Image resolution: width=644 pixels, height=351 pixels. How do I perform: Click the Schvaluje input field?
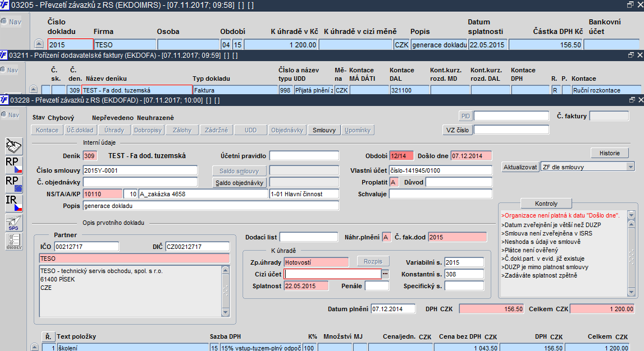pos(441,194)
